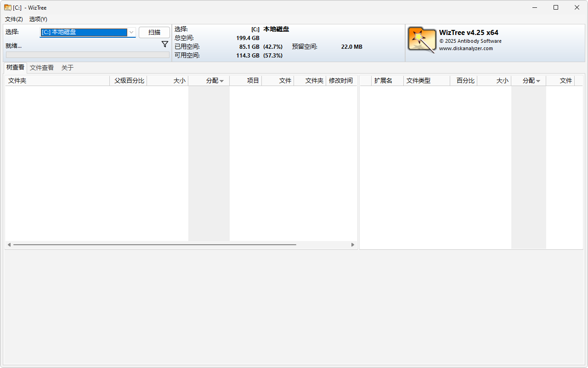The height and width of the screenshot is (368, 588).
Task: Click the 扫描 button to start scanning
Action: click(154, 32)
